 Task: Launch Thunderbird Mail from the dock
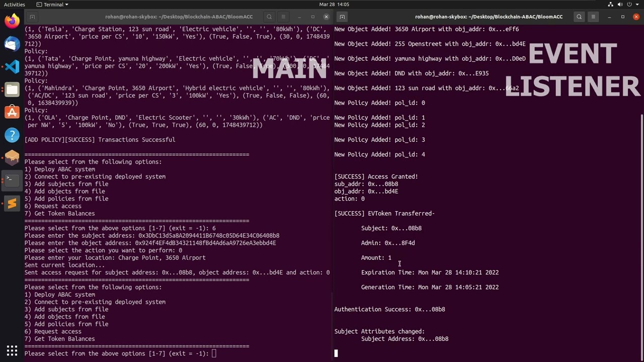[12, 44]
